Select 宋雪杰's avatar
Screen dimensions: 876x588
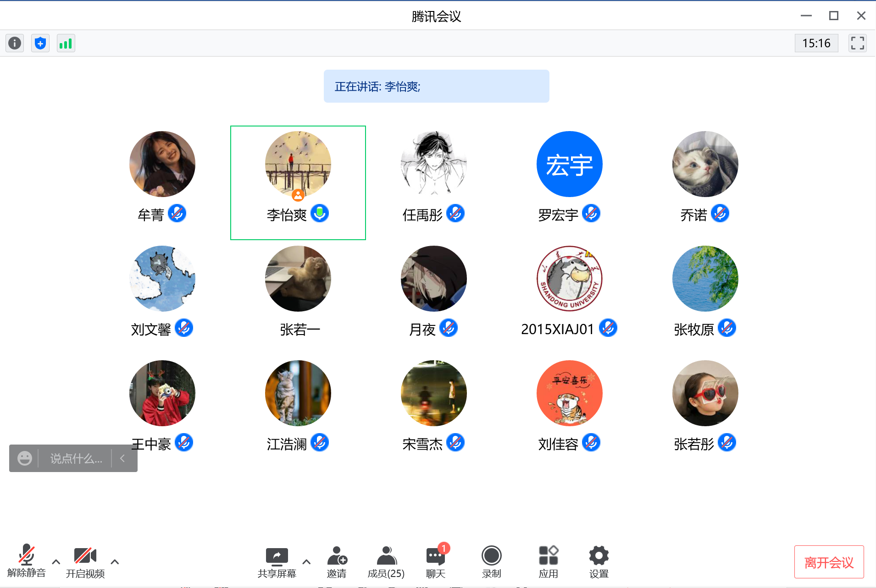pos(434,393)
